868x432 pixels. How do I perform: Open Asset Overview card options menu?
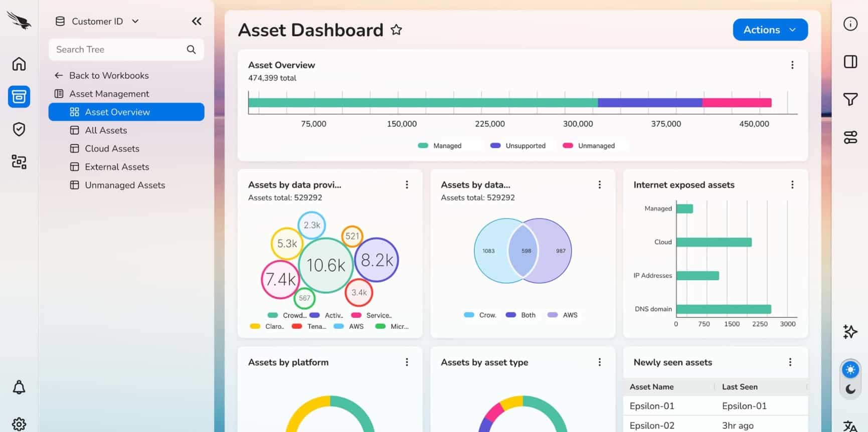click(792, 65)
